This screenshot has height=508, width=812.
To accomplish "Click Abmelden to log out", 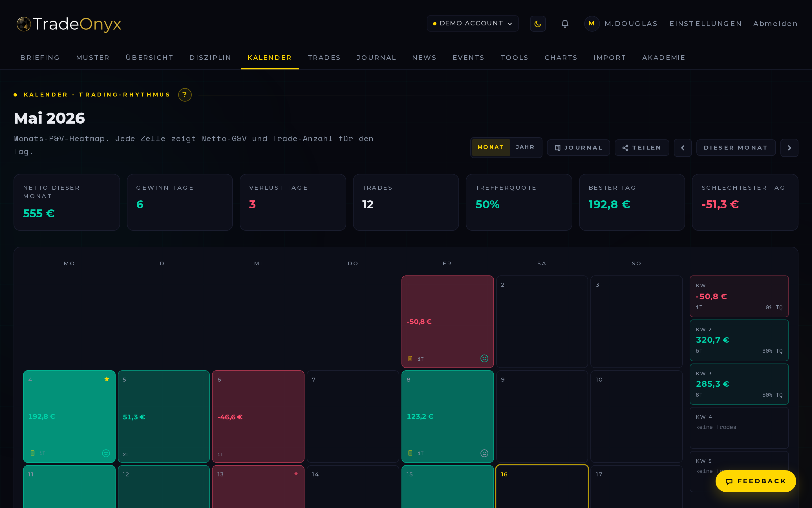I will 775,23.
